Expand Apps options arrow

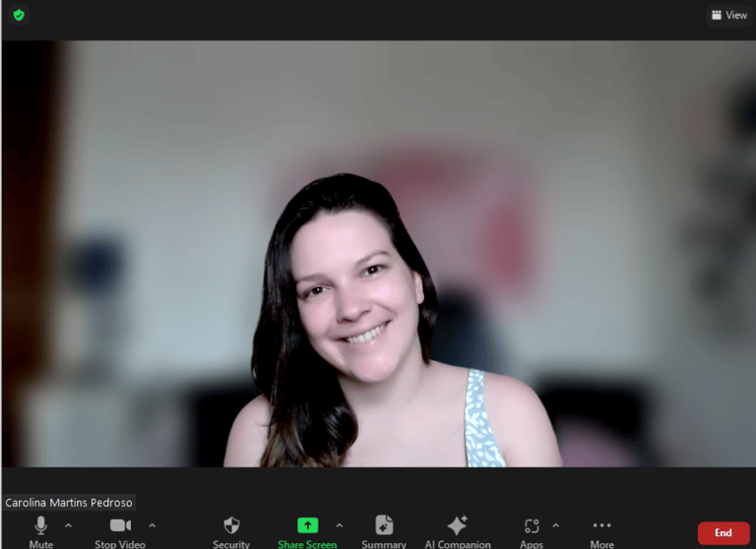pyautogui.click(x=556, y=525)
